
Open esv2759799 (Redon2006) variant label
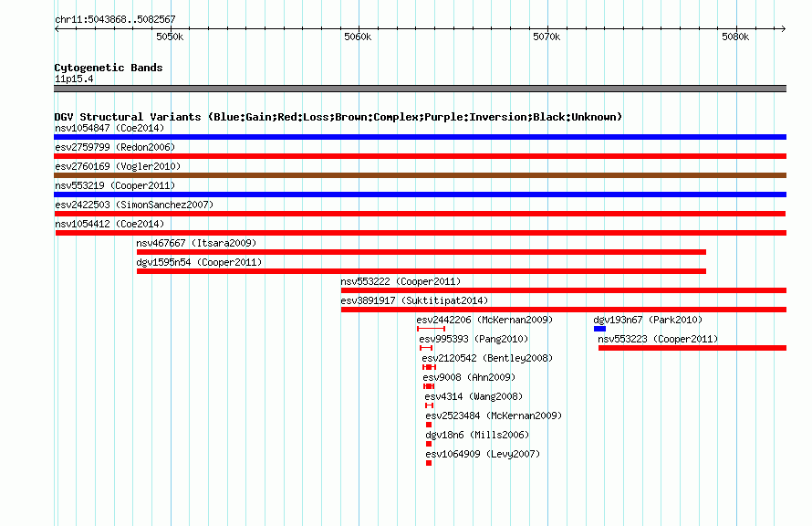[115, 147]
